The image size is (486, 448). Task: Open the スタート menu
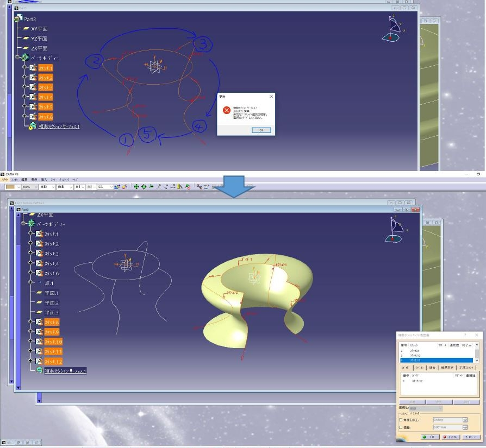coord(5,180)
